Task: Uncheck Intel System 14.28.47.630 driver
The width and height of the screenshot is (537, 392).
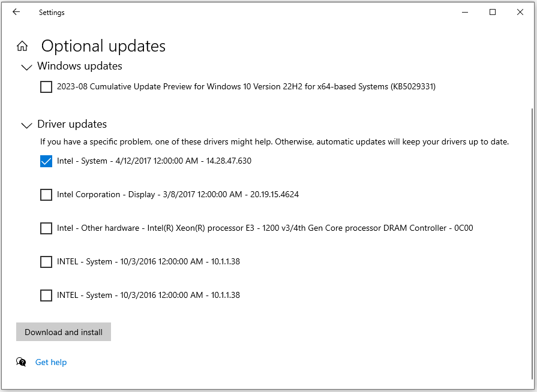Action: [x=46, y=161]
